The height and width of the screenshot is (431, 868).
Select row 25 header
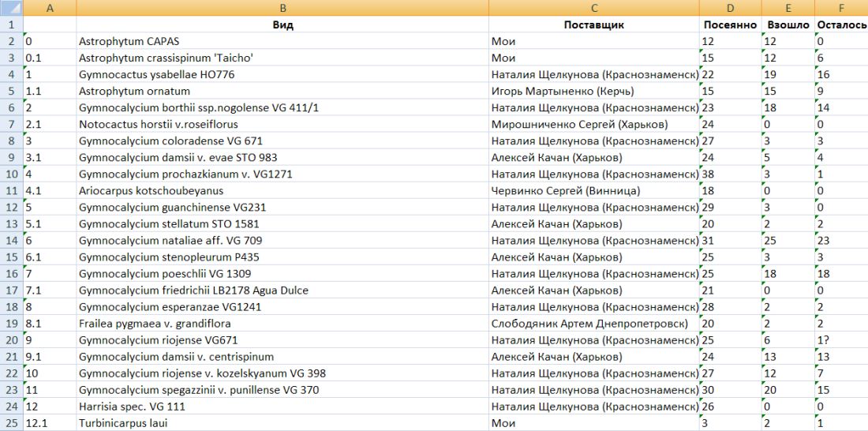coord(11,423)
